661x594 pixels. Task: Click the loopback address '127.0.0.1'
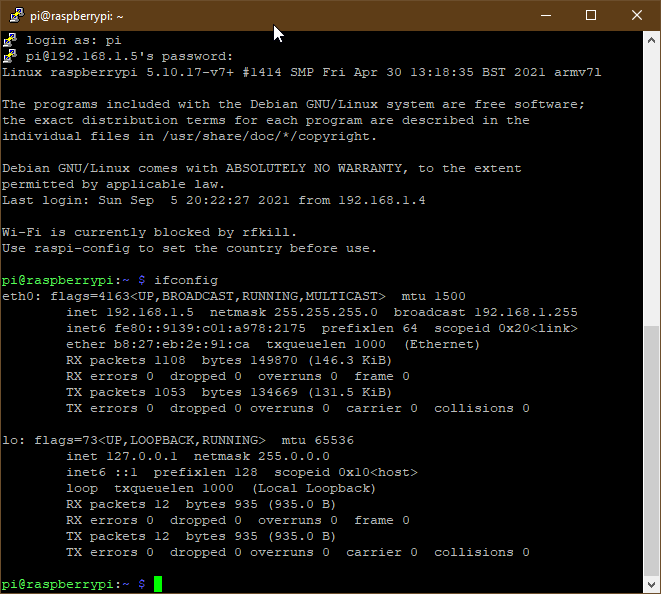tap(142, 457)
